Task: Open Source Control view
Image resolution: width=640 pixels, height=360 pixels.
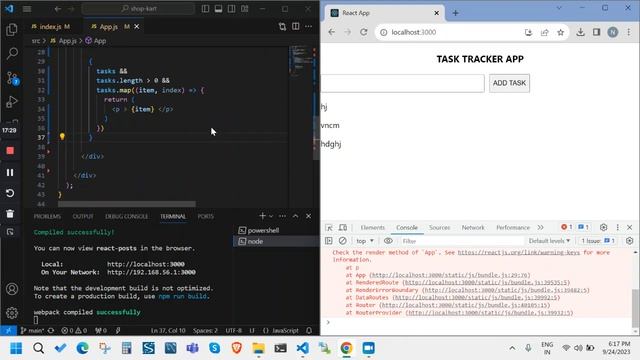Action: point(12,78)
